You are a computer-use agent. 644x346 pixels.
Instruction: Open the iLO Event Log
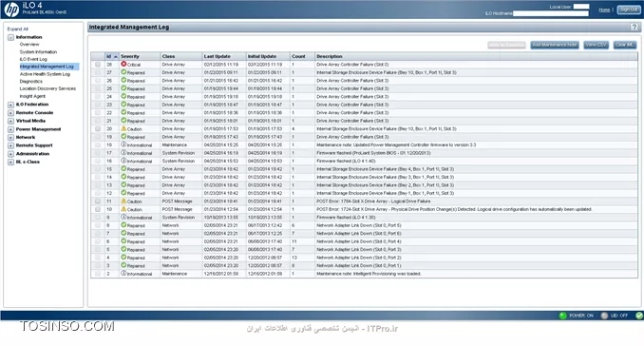click(33, 59)
